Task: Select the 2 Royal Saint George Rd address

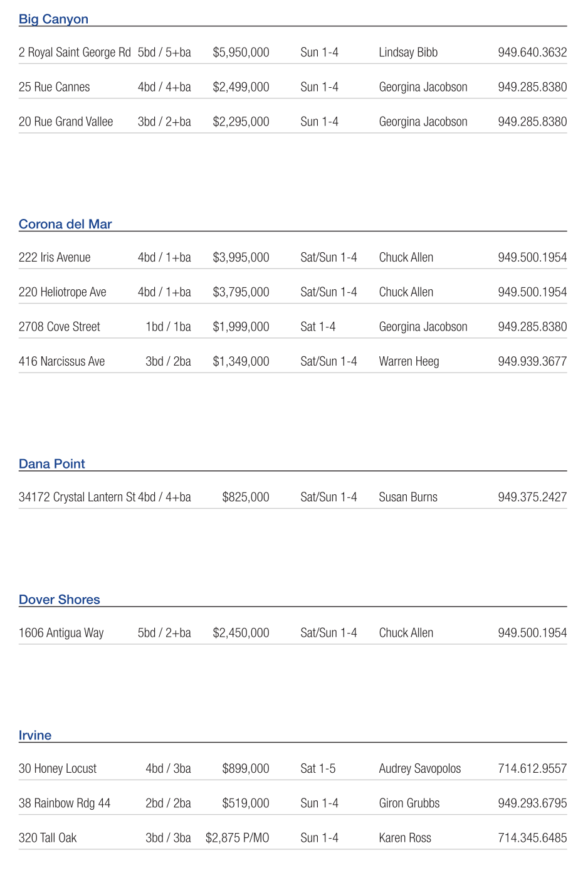Action: 75,53
